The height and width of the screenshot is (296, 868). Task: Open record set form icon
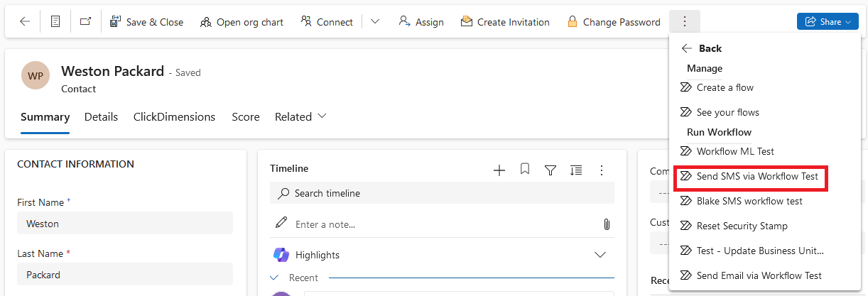(x=55, y=22)
